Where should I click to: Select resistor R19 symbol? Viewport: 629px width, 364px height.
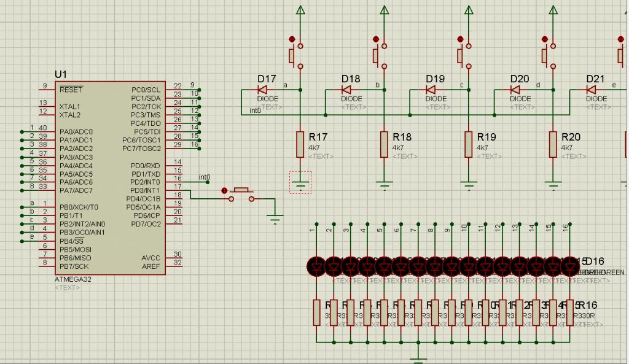coord(469,144)
